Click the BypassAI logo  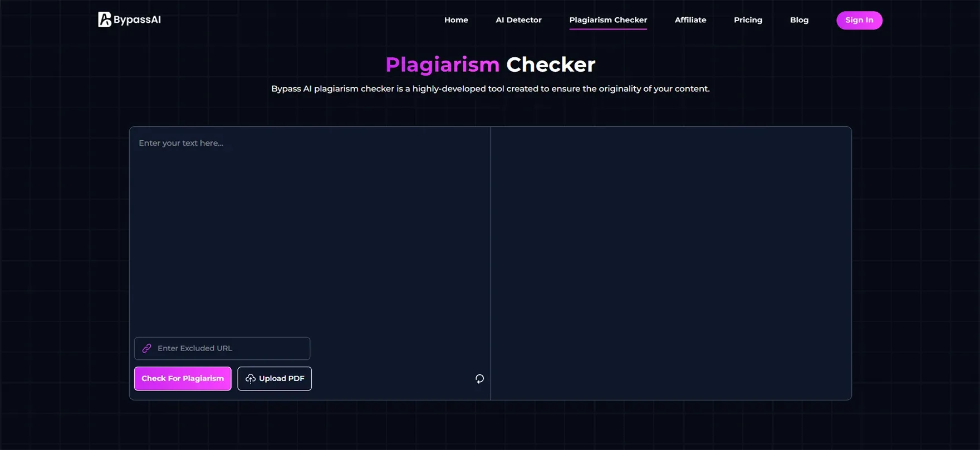129,19
